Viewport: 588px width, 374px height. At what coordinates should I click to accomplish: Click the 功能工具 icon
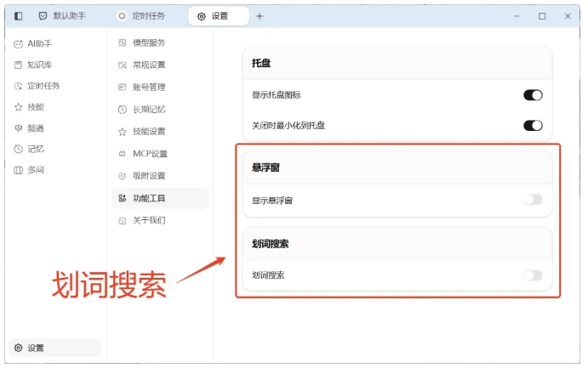pyautogui.click(x=123, y=198)
